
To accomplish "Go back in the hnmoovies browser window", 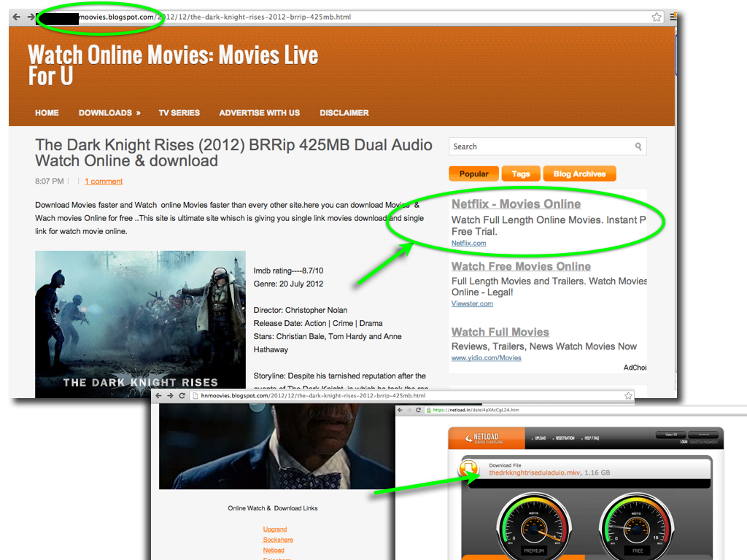I will tap(158, 396).
